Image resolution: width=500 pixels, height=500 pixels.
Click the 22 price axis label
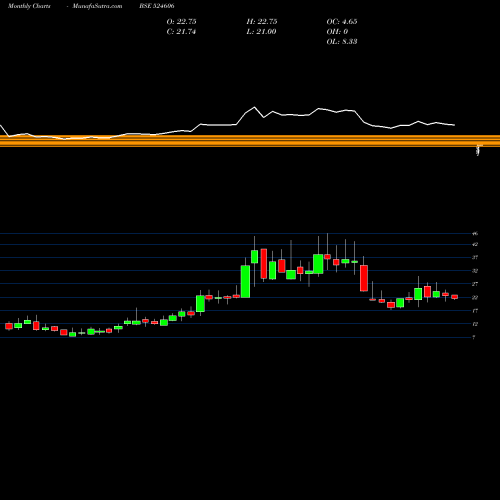pos(475,297)
